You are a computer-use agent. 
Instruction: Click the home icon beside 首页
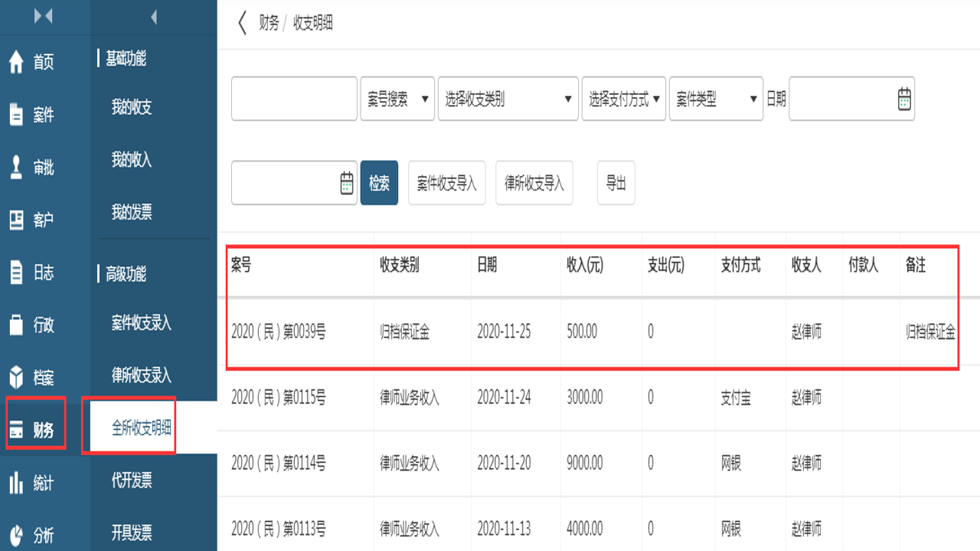(x=16, y=62)
